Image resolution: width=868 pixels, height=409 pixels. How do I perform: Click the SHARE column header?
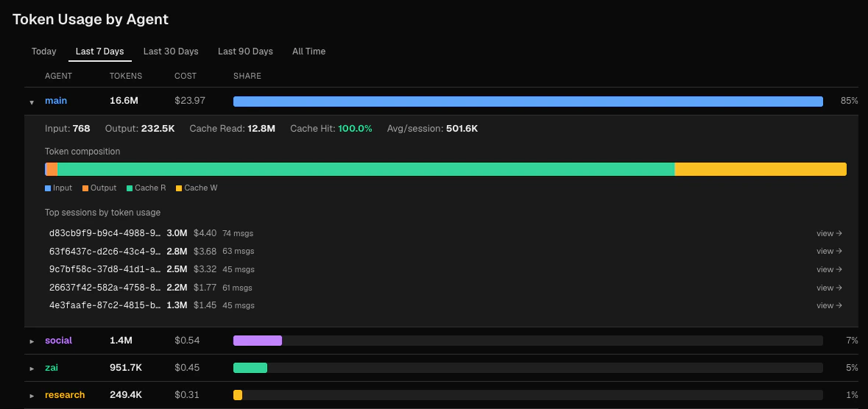247,76
